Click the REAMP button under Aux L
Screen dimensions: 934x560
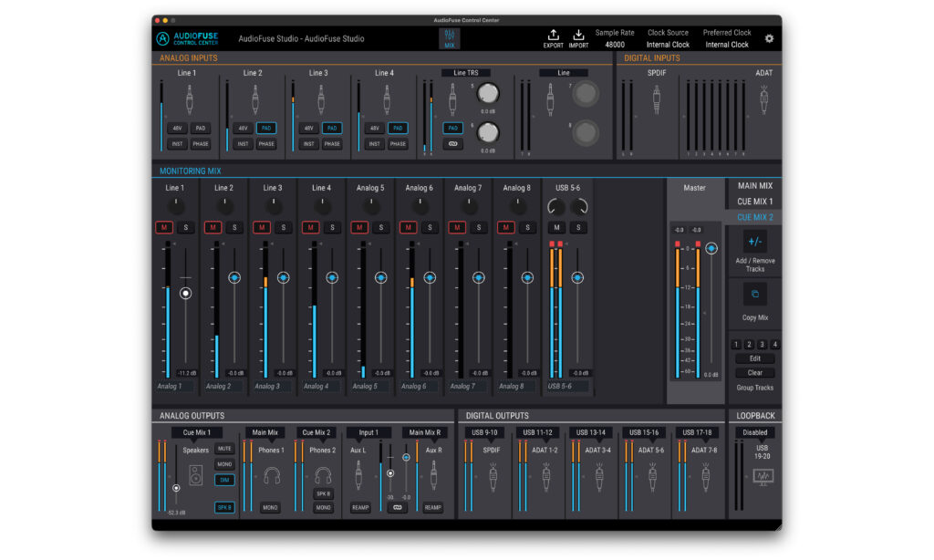click(x=360, y=508)
